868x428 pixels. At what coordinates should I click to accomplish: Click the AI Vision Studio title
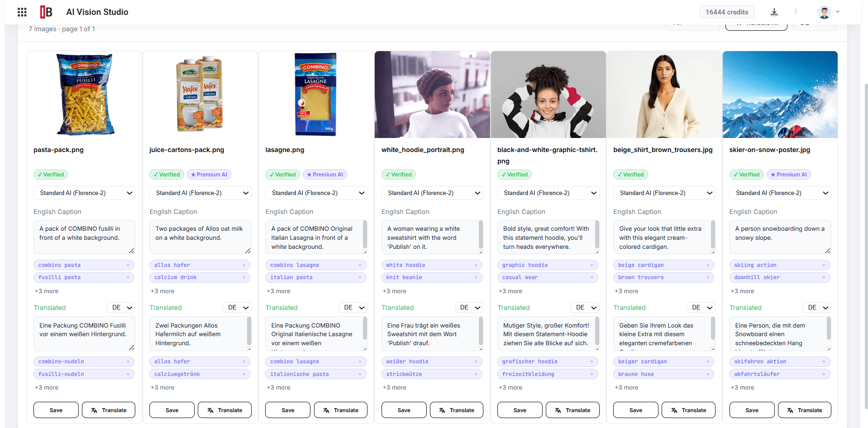[x=97, y=12]
